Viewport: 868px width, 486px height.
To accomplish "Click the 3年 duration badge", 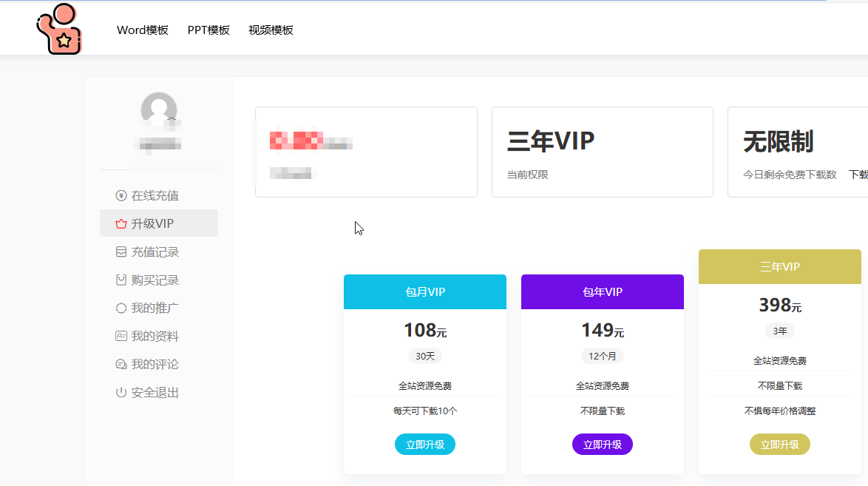I will pyautogui.click(x=779, y=331).
